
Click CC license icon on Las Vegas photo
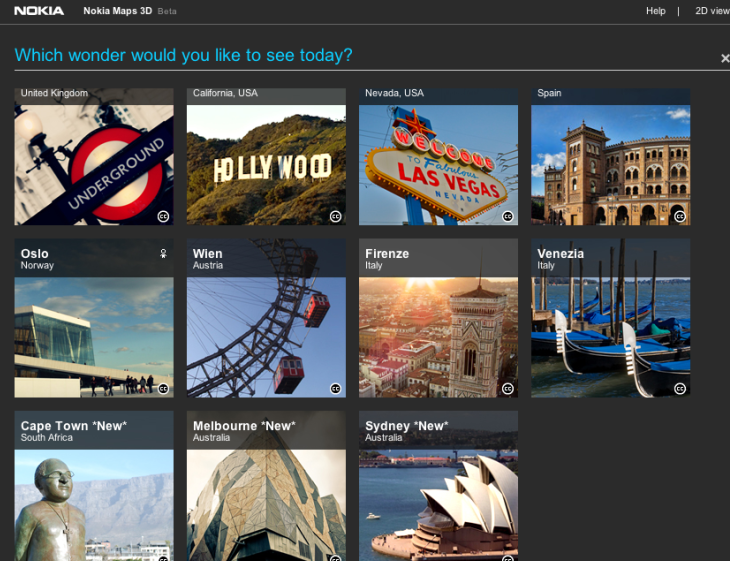click(x=507, y=216)
